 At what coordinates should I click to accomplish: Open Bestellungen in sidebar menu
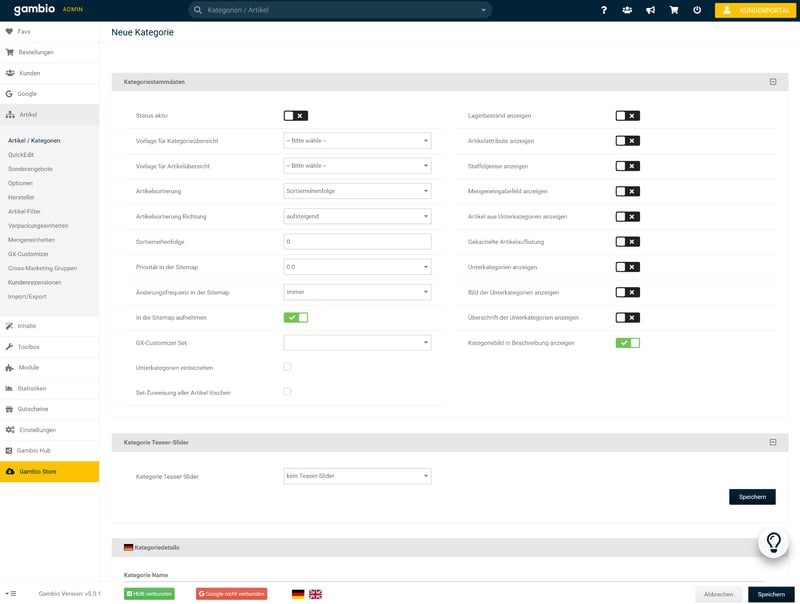click(36, 52)
